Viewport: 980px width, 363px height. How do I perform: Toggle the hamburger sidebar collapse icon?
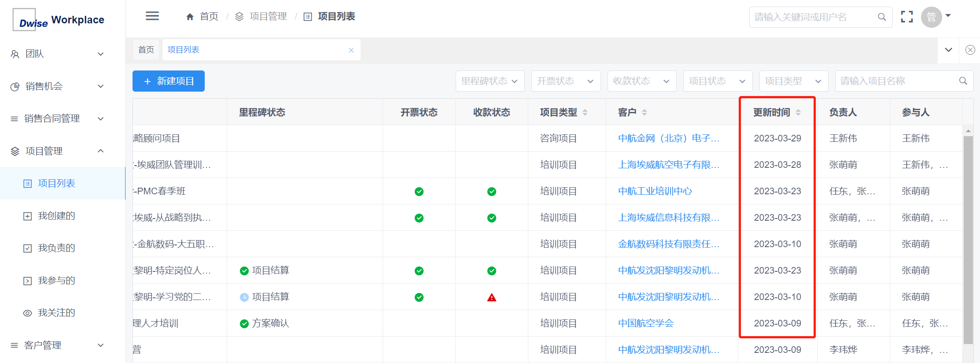click(x=152, y=16)
